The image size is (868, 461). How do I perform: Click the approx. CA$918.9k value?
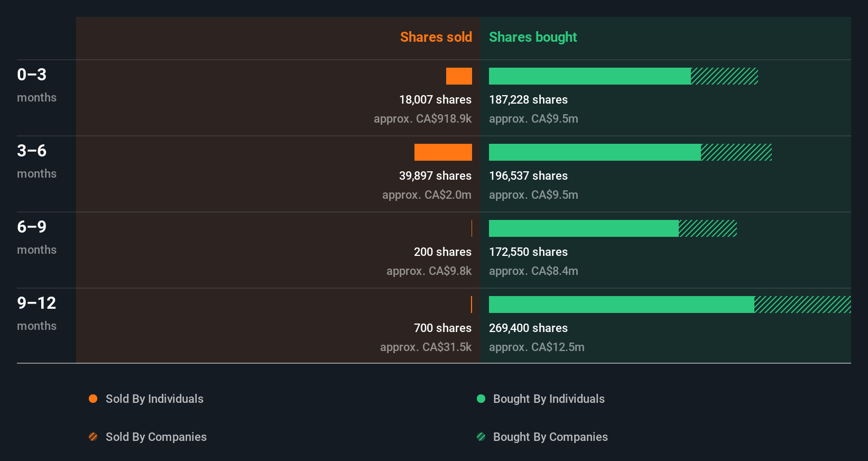pos(422,118)
